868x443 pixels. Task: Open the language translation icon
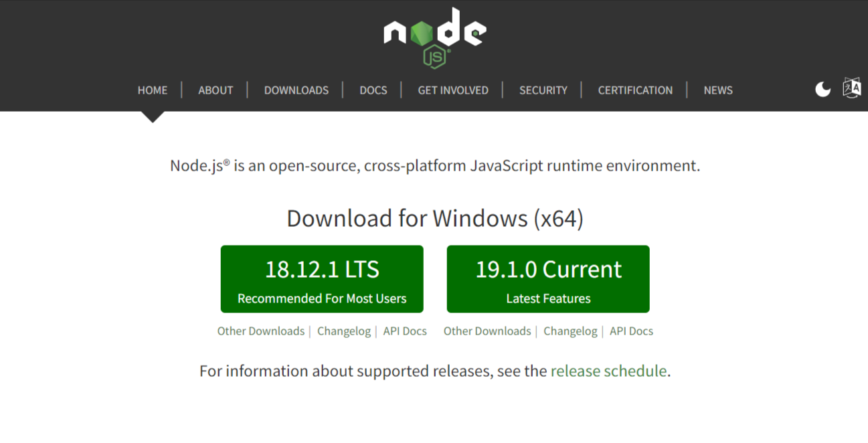pos(851,88)
